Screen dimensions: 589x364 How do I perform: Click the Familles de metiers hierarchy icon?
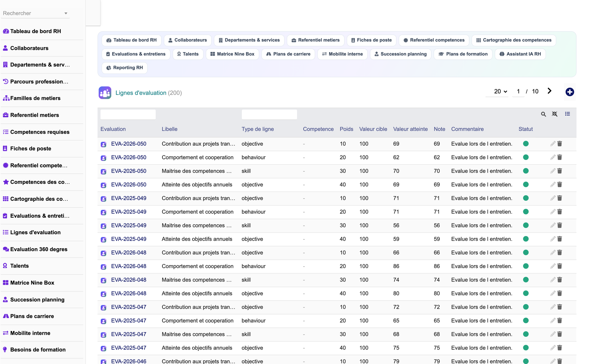tap(6, 98)
